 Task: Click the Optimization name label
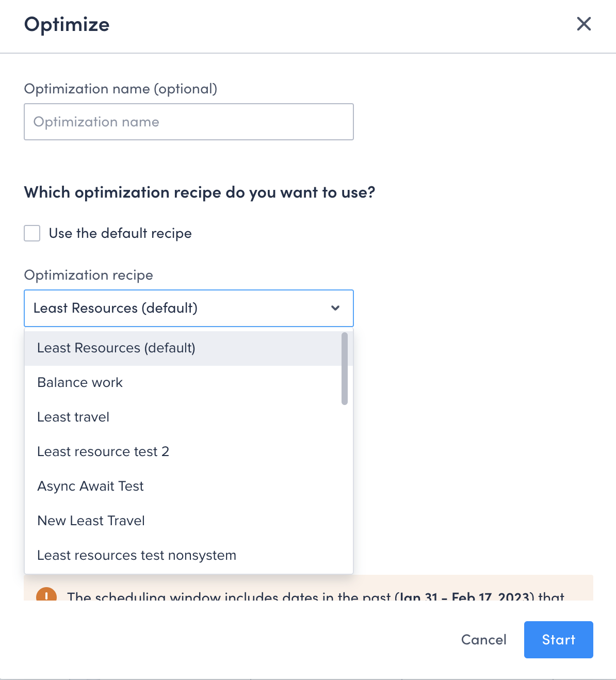120,89
